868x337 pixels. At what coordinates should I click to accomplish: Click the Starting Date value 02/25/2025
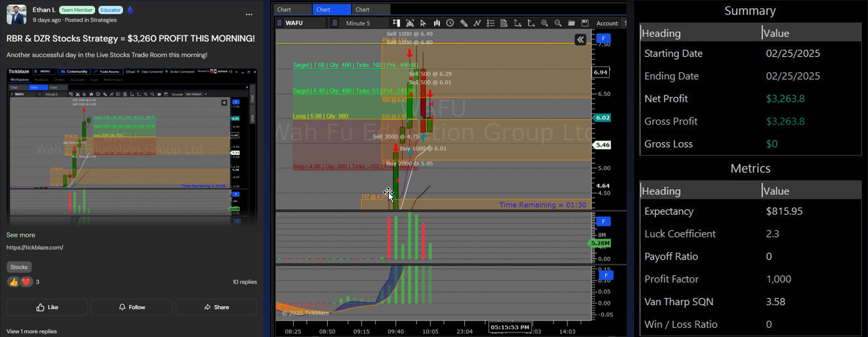793,53
